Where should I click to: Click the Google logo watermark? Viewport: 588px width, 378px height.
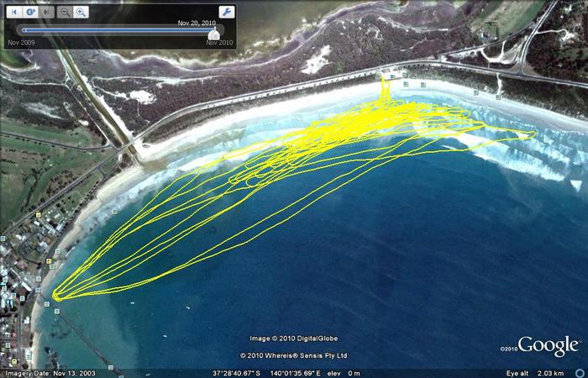coord(548,345)
